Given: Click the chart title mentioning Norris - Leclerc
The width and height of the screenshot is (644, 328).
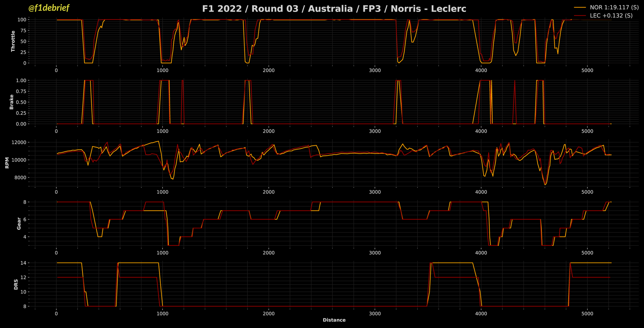Looking at the screenshot, I should click(x=334, y=9).
